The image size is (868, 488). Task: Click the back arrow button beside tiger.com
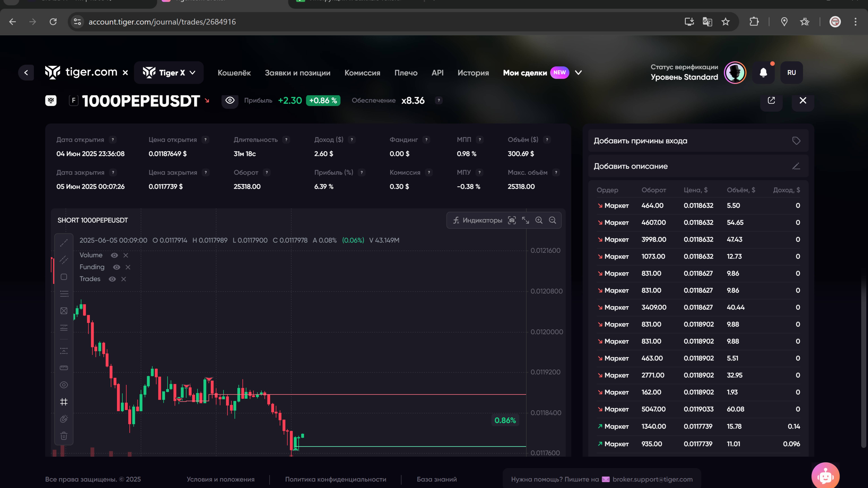(26, 73)
